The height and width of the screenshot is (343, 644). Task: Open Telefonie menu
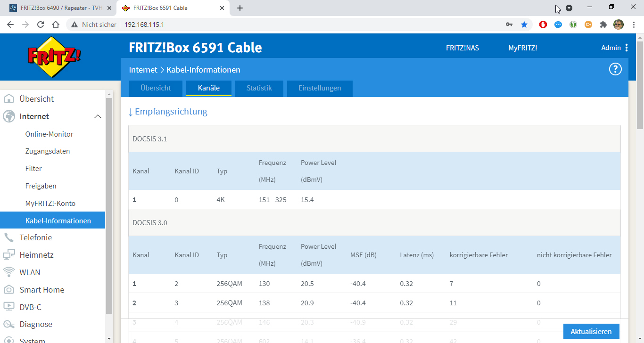(36, 237)
